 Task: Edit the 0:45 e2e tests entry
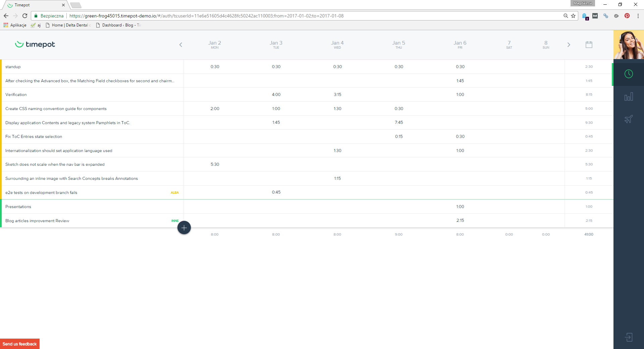pos(276,192)
